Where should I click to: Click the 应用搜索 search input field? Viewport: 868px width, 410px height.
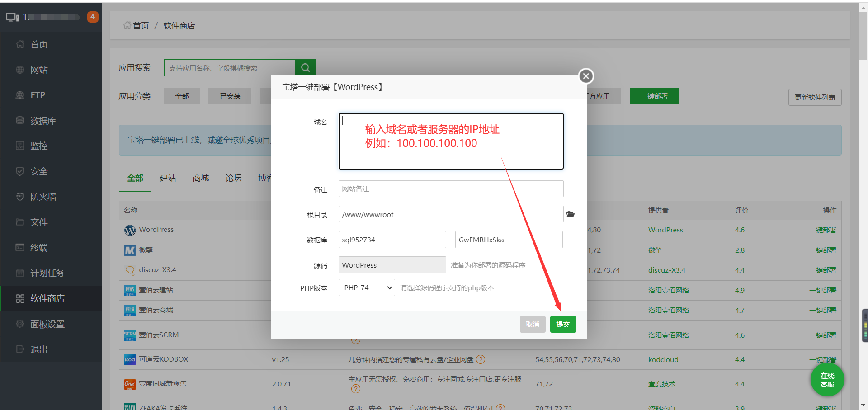[x=229, y=68]
